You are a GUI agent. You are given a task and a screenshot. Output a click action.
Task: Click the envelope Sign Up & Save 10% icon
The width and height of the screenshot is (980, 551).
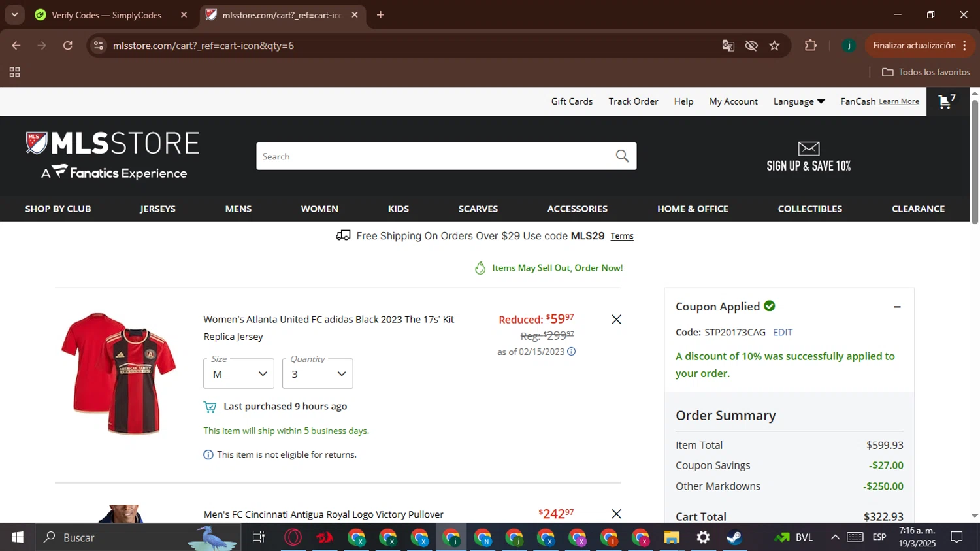click(809, 148)
